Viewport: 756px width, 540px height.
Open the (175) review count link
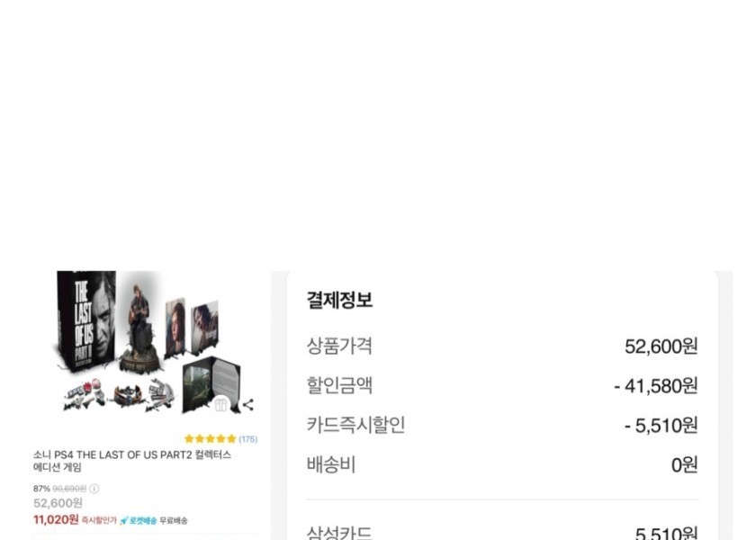248,439
